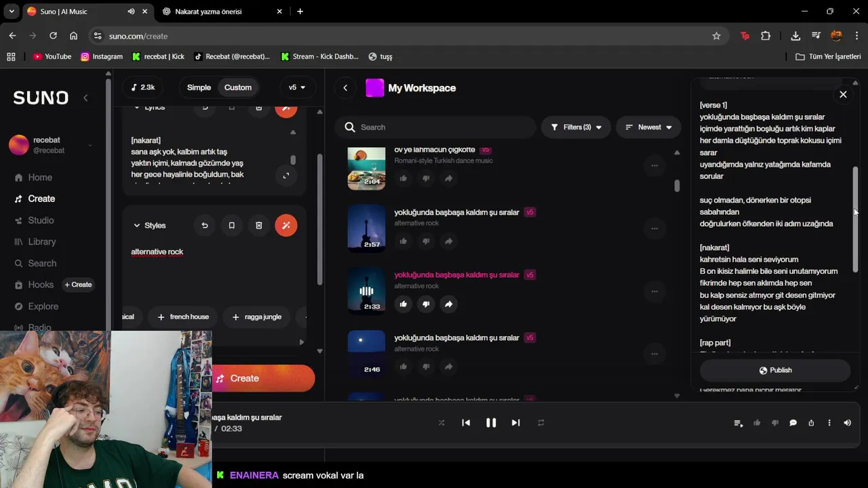Open the recebat profile menu chevron
Image resolution: width=868 pixels, height=488 pixels.
point(90,145)
